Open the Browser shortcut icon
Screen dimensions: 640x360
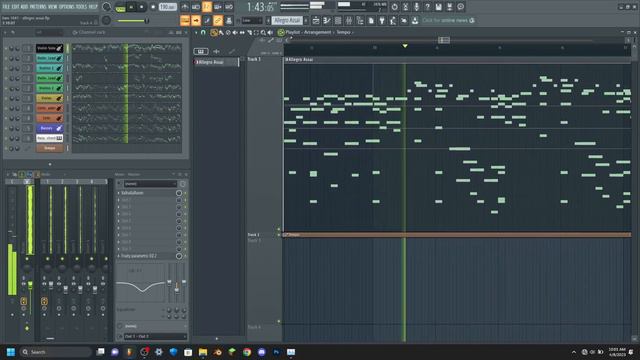click(360, 20)
